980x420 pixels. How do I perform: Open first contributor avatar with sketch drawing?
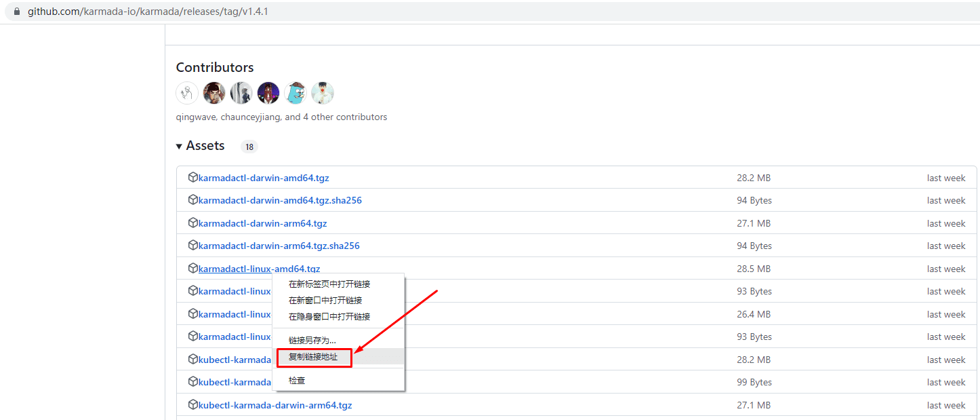pos(187,93)
